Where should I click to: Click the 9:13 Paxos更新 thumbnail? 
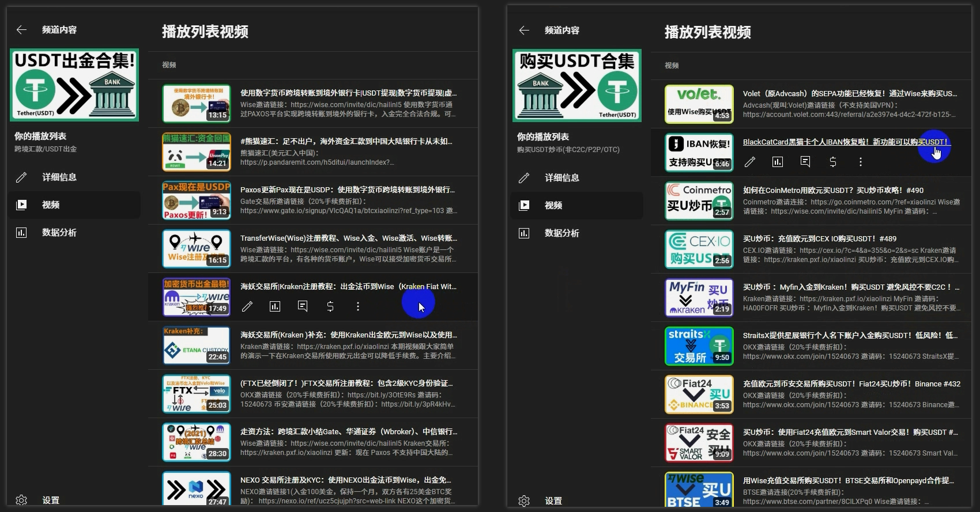[x=197, y=200]
